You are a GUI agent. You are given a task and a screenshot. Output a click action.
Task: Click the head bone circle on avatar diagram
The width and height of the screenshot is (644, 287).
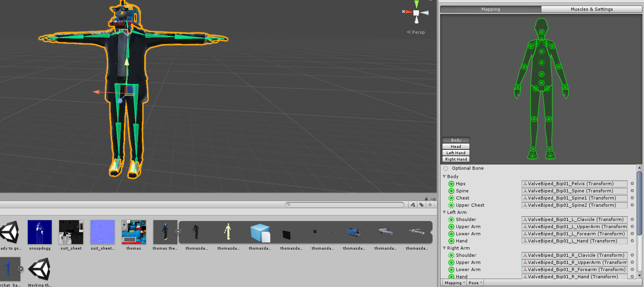(541, 32)
